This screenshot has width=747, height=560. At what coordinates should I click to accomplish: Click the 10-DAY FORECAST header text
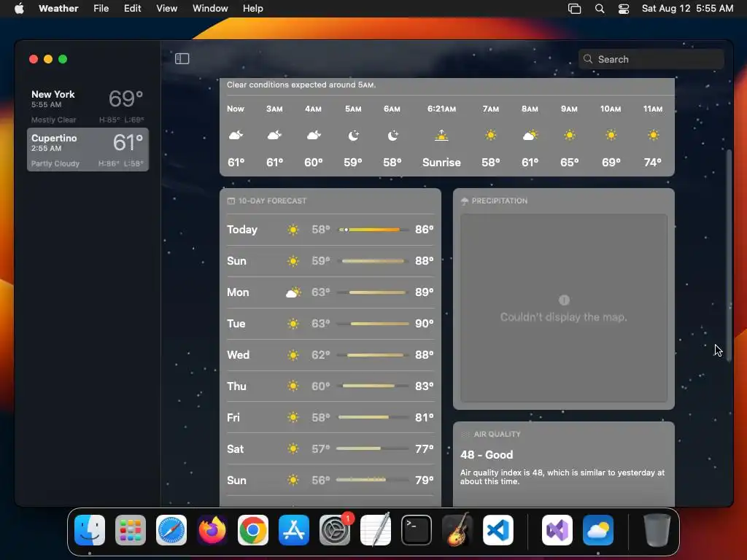(272, 201)
